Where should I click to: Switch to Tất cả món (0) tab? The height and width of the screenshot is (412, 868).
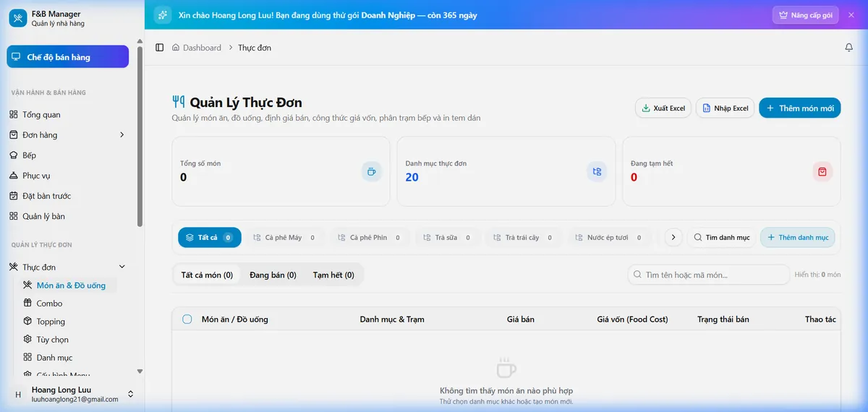(x=207, y=275)
